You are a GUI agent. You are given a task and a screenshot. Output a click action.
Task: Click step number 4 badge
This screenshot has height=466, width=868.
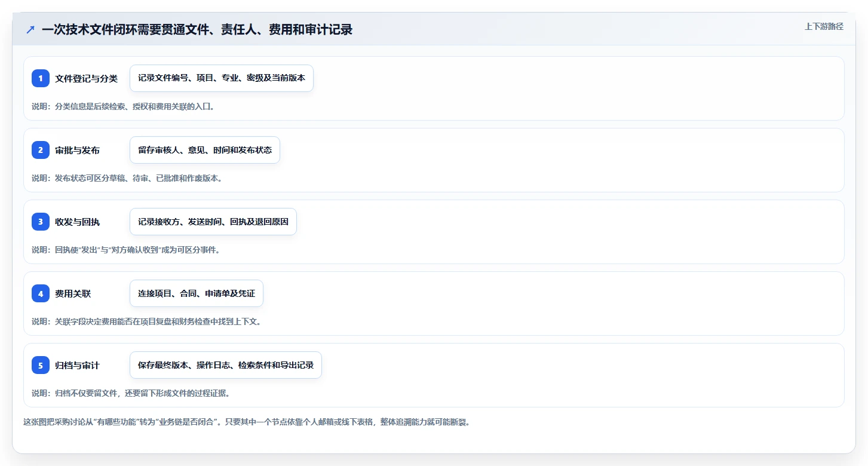tap(41, 293)
